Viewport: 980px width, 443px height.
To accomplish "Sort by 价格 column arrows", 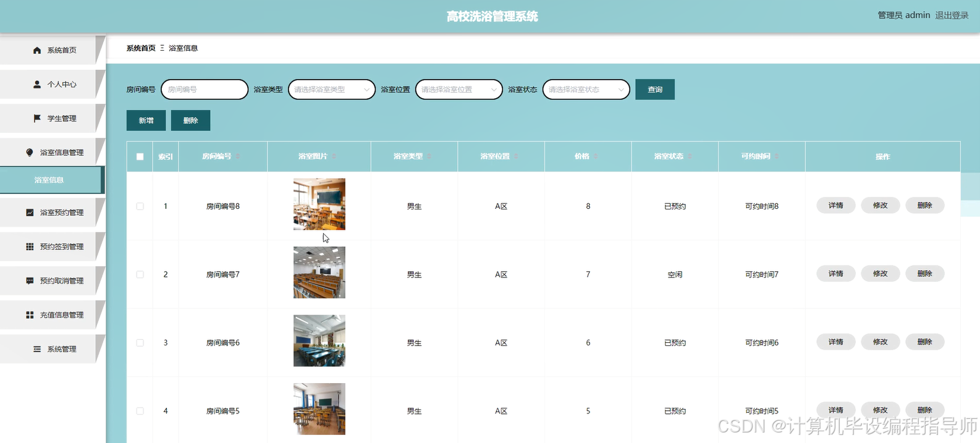I will pos(596,156).
